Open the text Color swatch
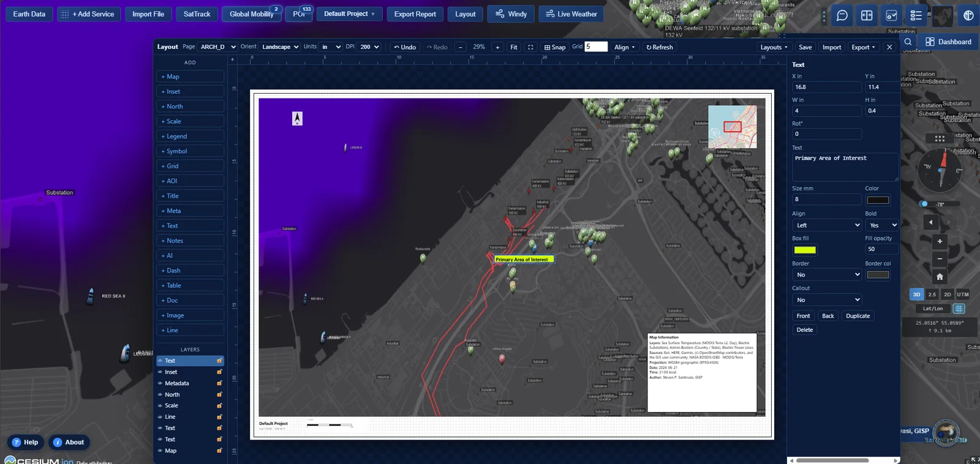This screenshot has height=464, width=980. tap(878, 200)
